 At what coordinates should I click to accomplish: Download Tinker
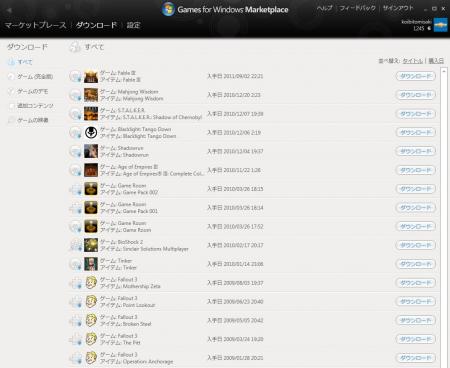pos(416,264)
